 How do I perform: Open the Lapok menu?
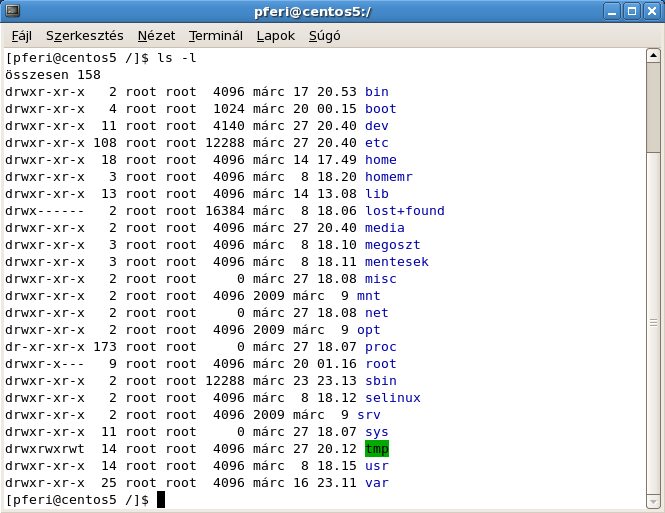(276, 36)
